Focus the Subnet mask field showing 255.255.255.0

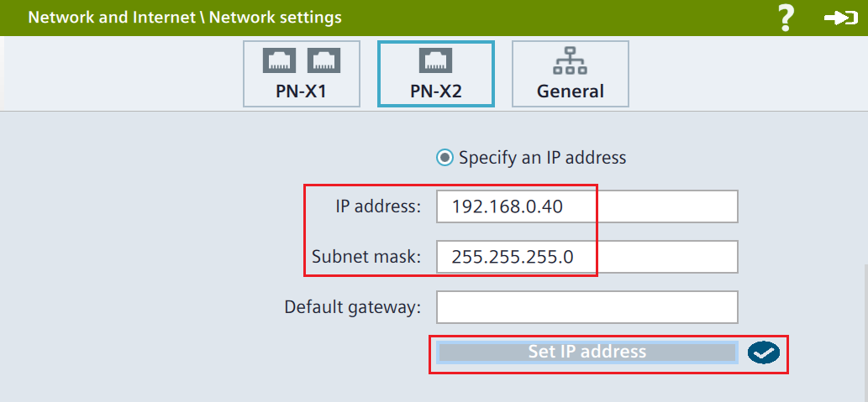click(587, 257)
